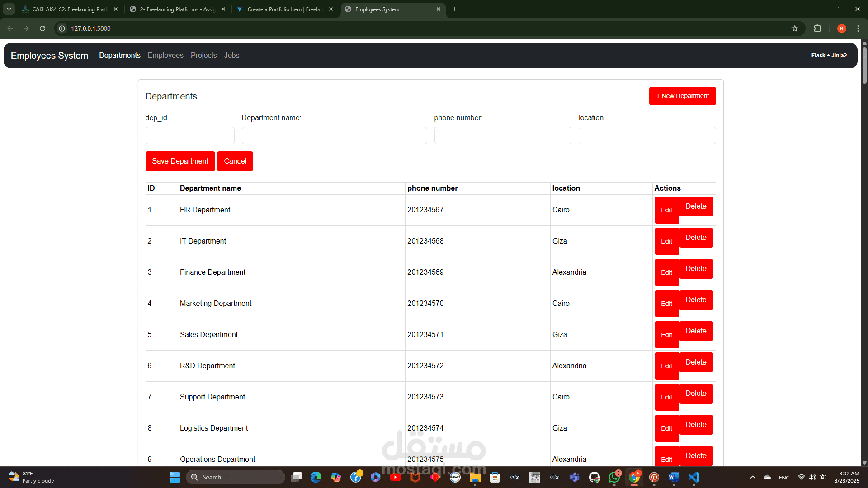Open OneDrive from the system tray
Image resolution: width=868 pixels, height=488 pixels.
click(x=767, y=477)
